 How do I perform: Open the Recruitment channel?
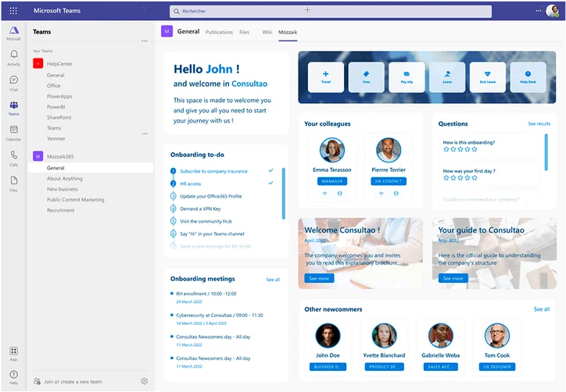coord(60,210)
